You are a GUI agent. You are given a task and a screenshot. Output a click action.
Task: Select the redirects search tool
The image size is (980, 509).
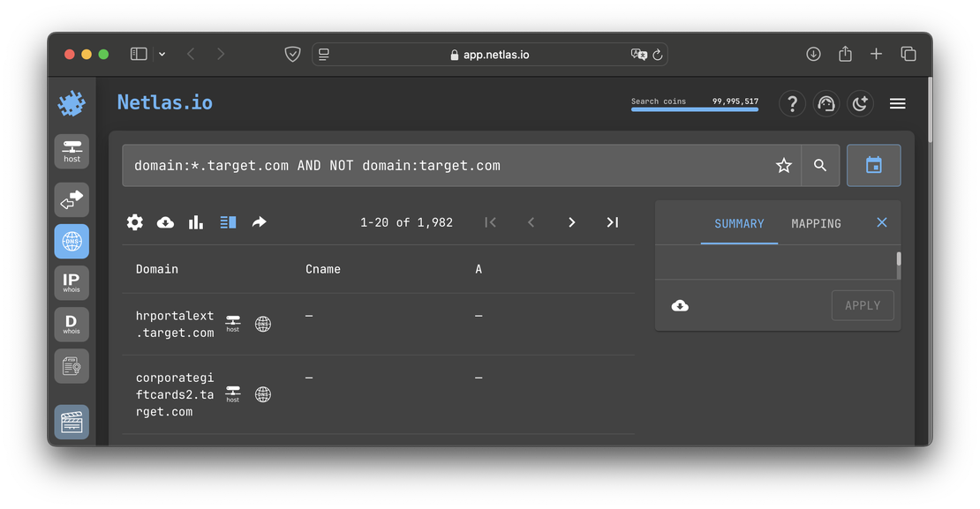pyautogui.click(x=72, y=199)
